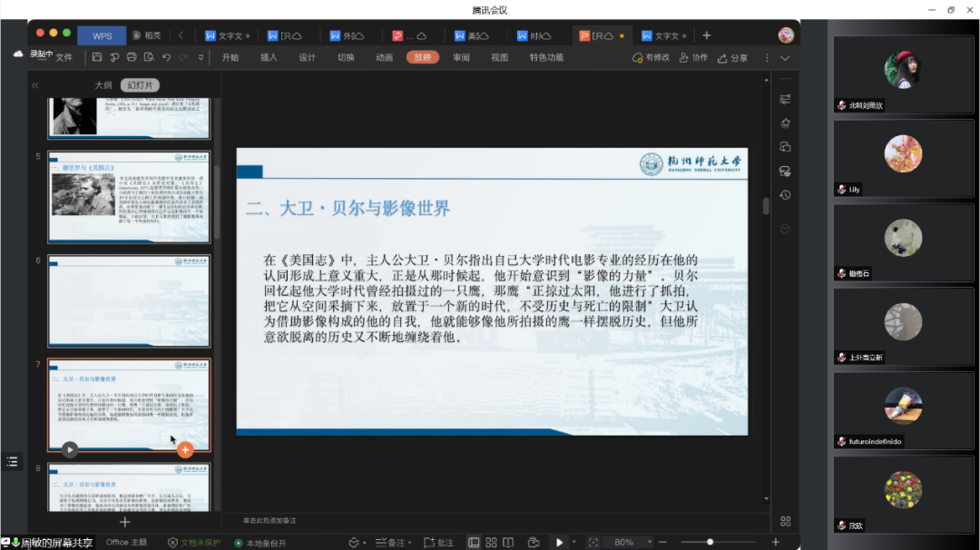Toggle the 备注 notes pane in status bar
Screen dimensions: 980x550
pyautogui.click(x=390, y=543)
